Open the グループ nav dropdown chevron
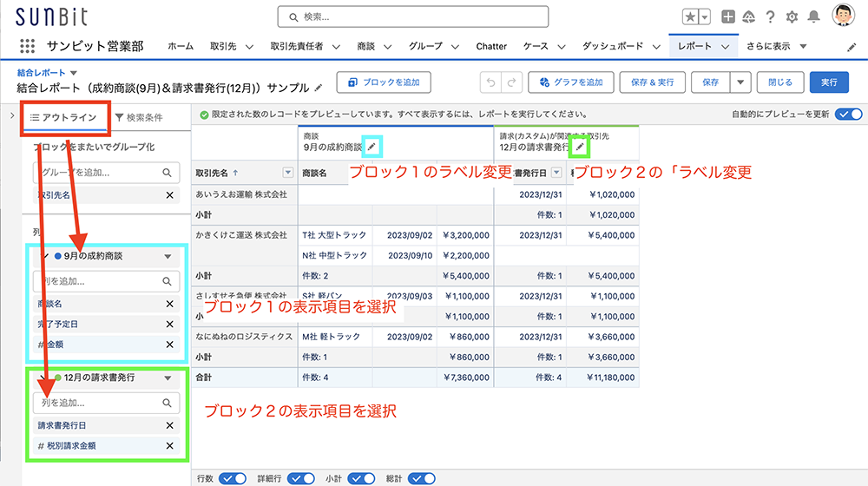This screenshot has height=486, width=868. (455, 47)
